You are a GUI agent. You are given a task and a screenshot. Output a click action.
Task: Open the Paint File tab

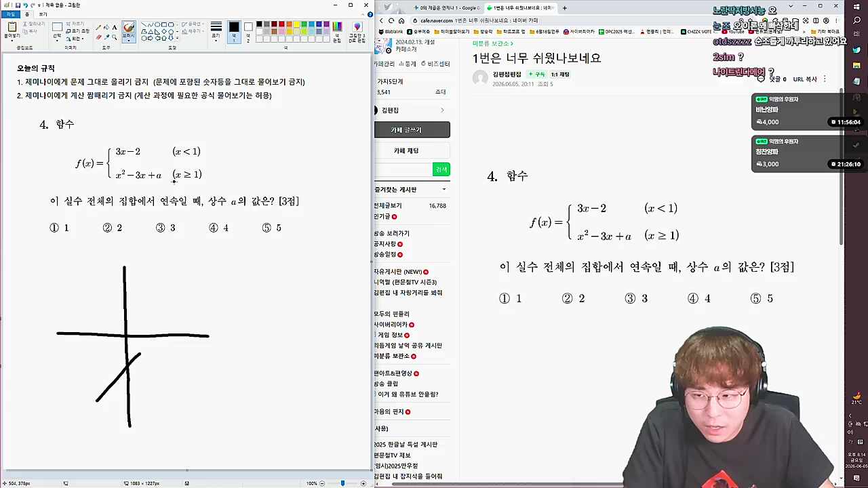[x=10, y=14]
